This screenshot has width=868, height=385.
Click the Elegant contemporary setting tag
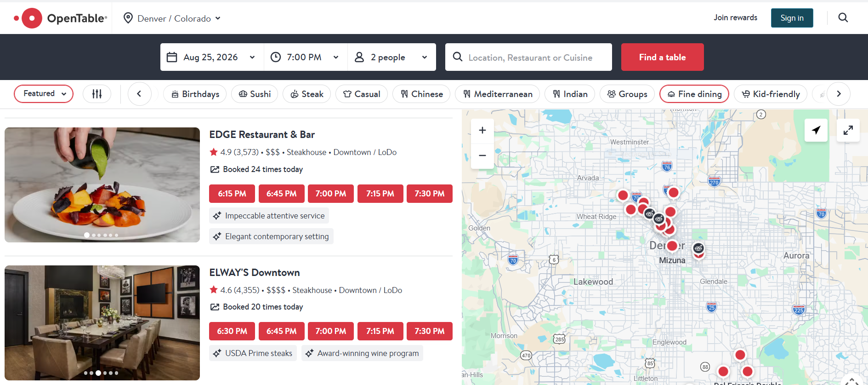pyautogui.click(x=271, y=236)
